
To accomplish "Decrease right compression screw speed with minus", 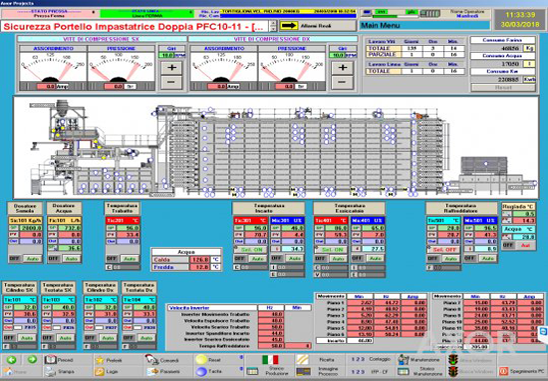I will click(x=342, y=82).
